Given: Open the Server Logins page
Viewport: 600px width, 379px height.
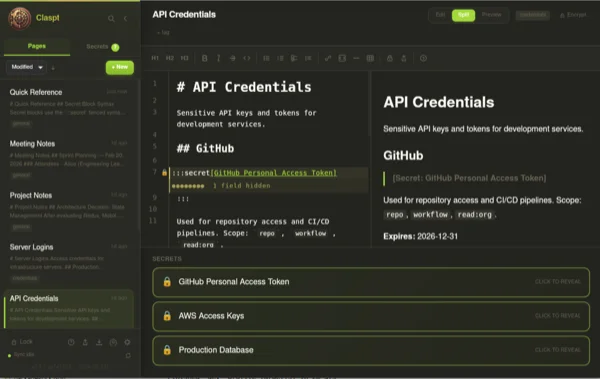Looking at the screenshot, I should (x=69, y=262).
